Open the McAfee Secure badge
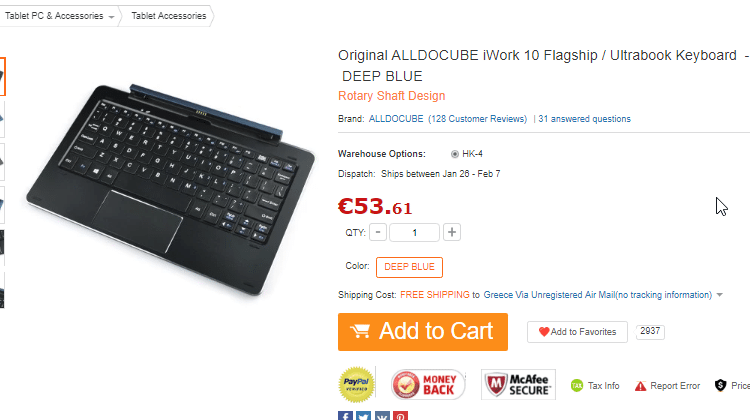 (518, 384)
